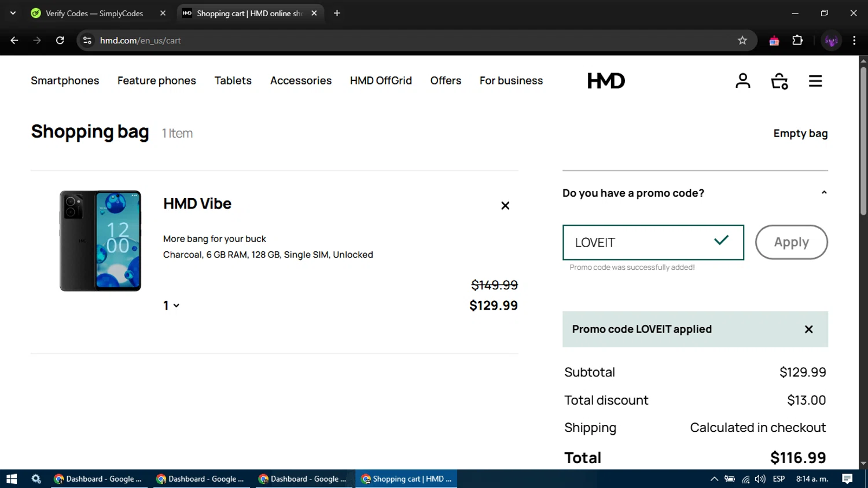Viewport: 868px width, 488px height.
Task: Open the network icon in system tray
Action: pyautogui.click(x=745, y=479)
